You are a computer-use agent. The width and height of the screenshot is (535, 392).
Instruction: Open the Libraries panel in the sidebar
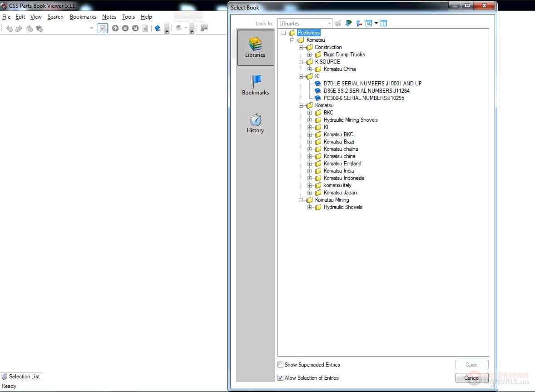tap(255, 47)
